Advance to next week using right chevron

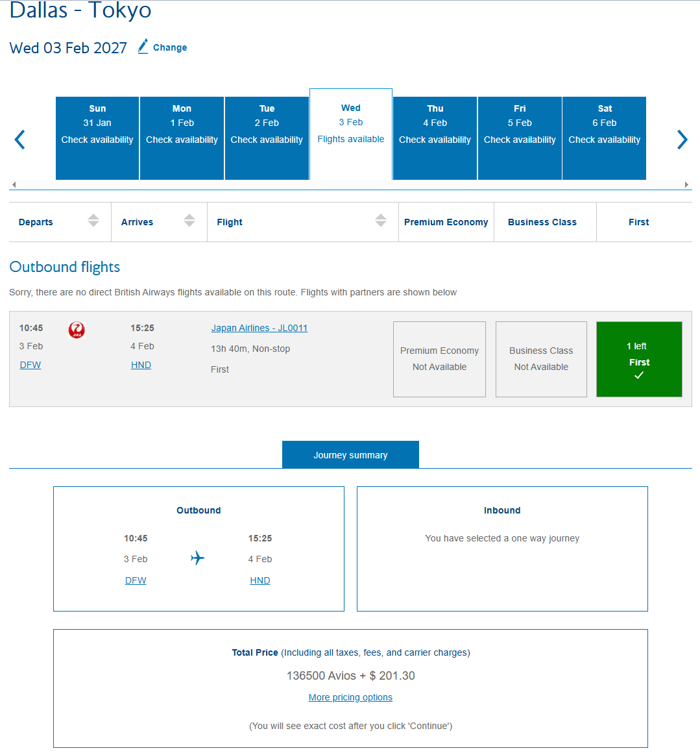coord(682,140)
